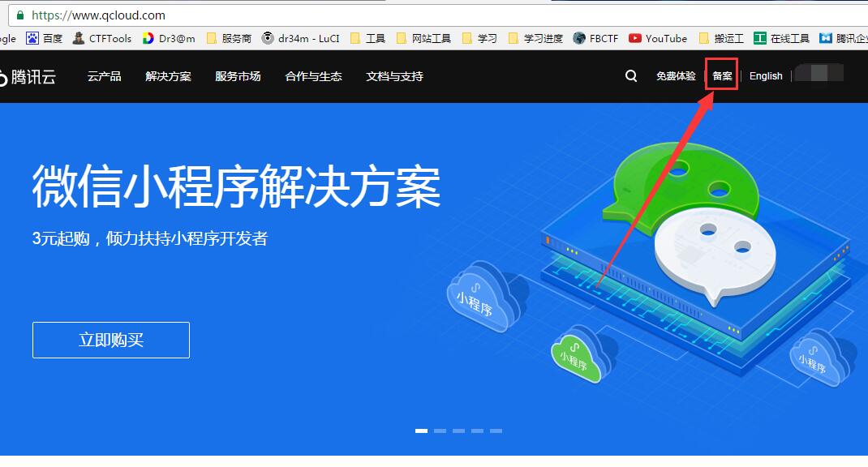
Task: Open the 工具 bookmark folder
Action: (x=367, y=38)
